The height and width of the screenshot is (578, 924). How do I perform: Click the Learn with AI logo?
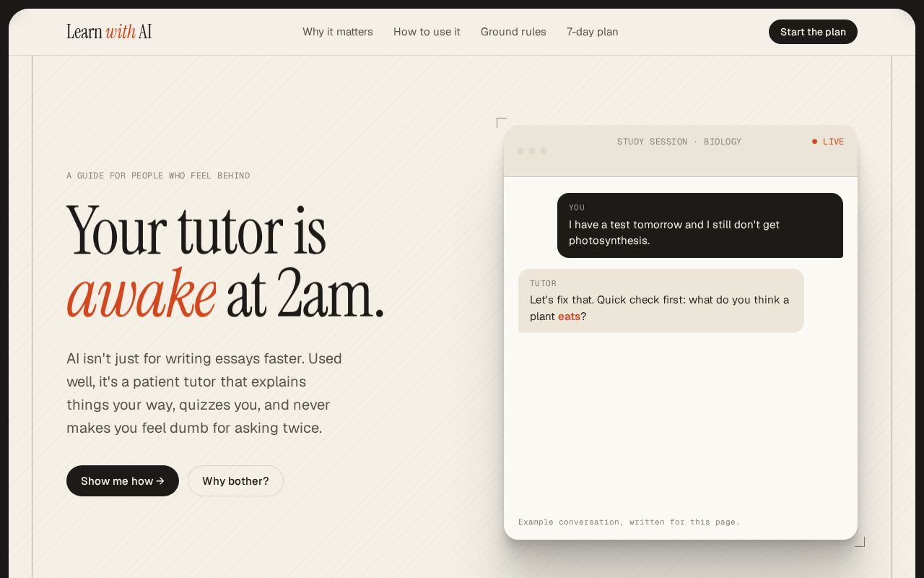[109, 32]
